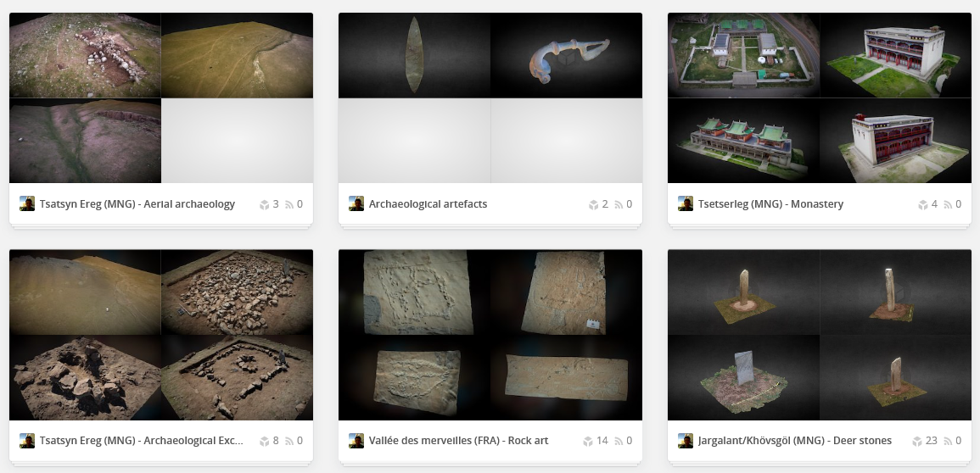Select the square stone enclosure excavation thumbnail
Image resolution: width=980 pixels, height=473 pixels.
[238, 377]
